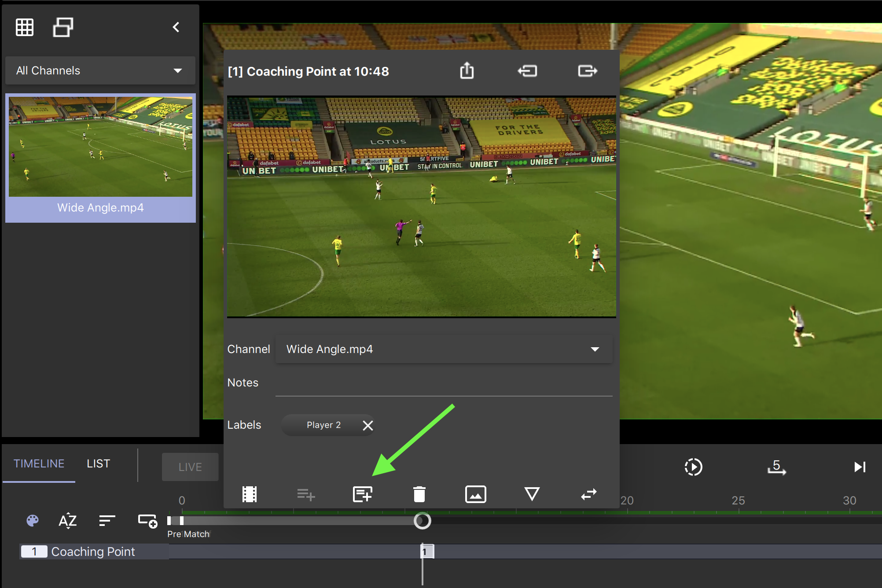The image size is (882, 588).
Task: Click the add label/note icon
Action: [363, 494]
